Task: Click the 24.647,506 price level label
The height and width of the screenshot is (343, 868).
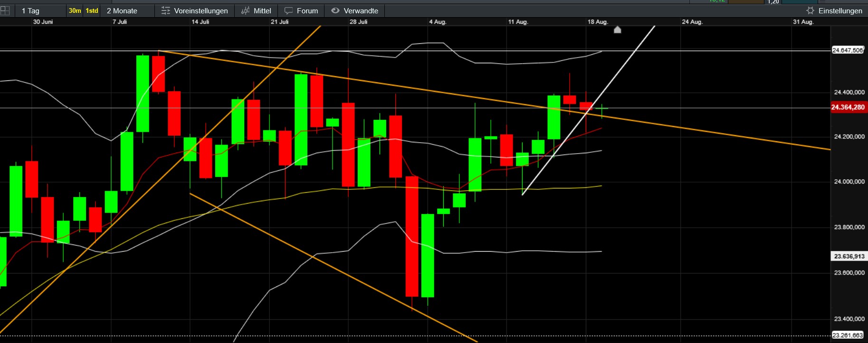Action: [x=848, y=50]
